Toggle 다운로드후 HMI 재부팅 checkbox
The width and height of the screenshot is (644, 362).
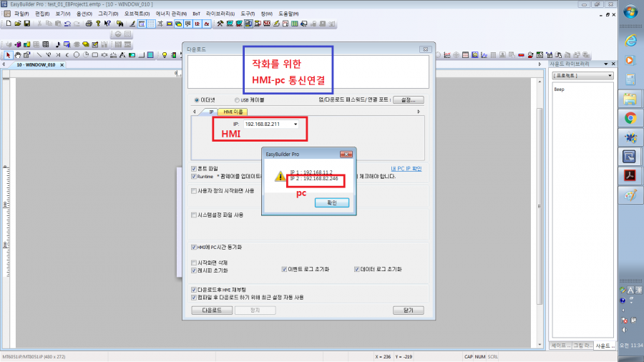point(194,290)
